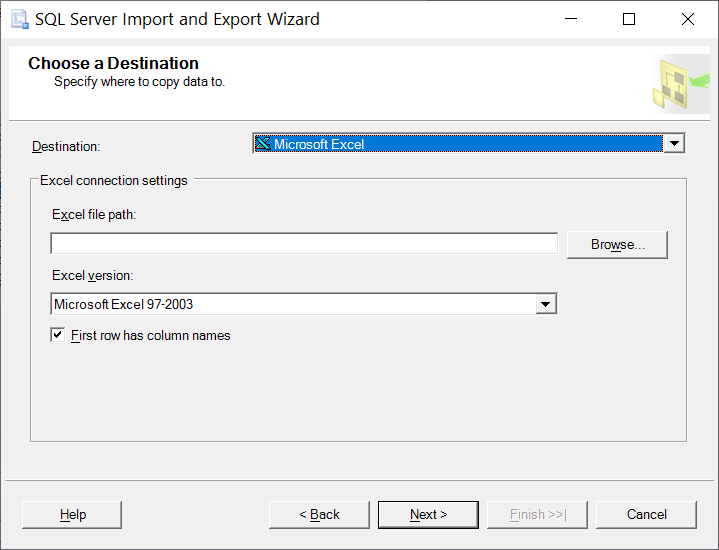Focus the Excel file path input field
Viewport: 719px width, 550px height.
click(x=304, y=244)
